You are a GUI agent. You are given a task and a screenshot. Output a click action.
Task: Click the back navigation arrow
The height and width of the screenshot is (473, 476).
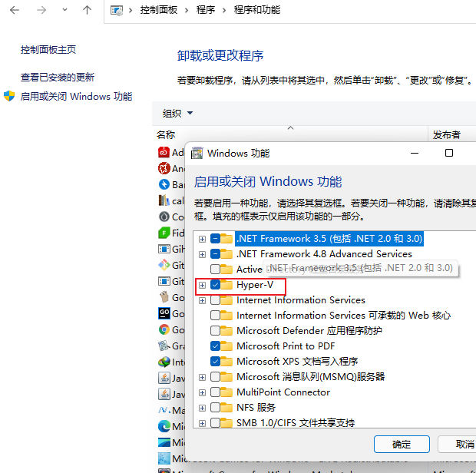(x=15, y=11)
